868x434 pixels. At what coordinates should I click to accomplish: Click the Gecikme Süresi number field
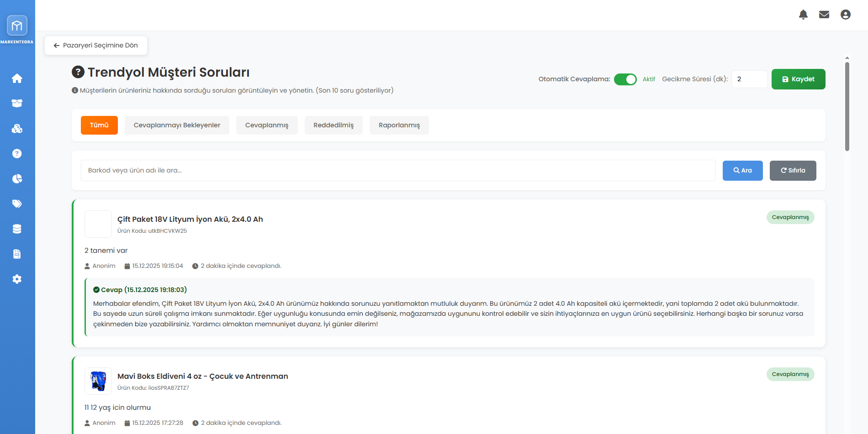tap(749, 79)
